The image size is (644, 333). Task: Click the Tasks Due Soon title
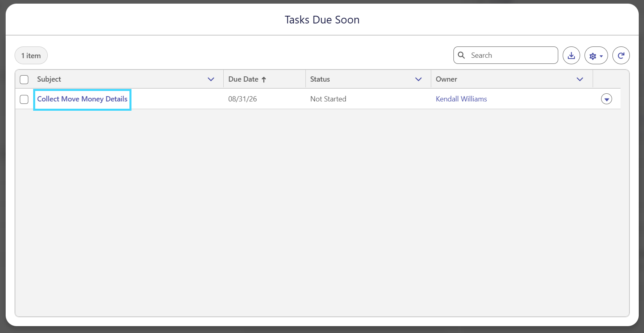tap(322, 20)
